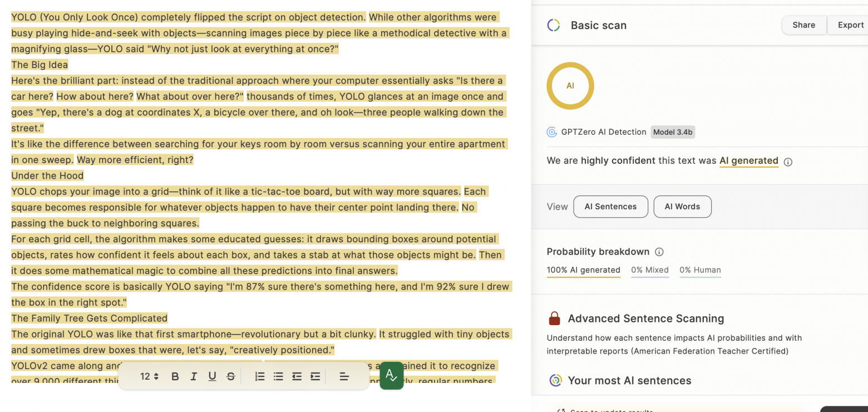868x412 pixels.
Task: Switch view to AI Sentences
Action: tap(610, 207)
